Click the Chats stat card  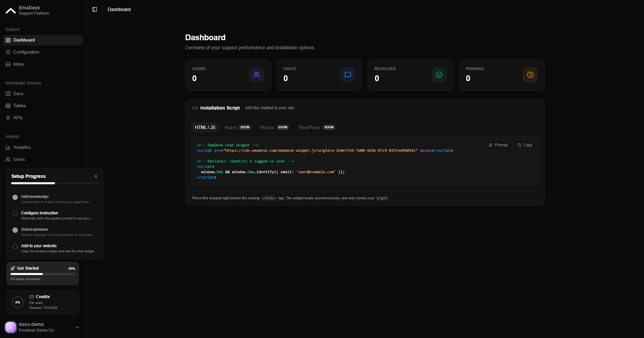pos(319,75)
